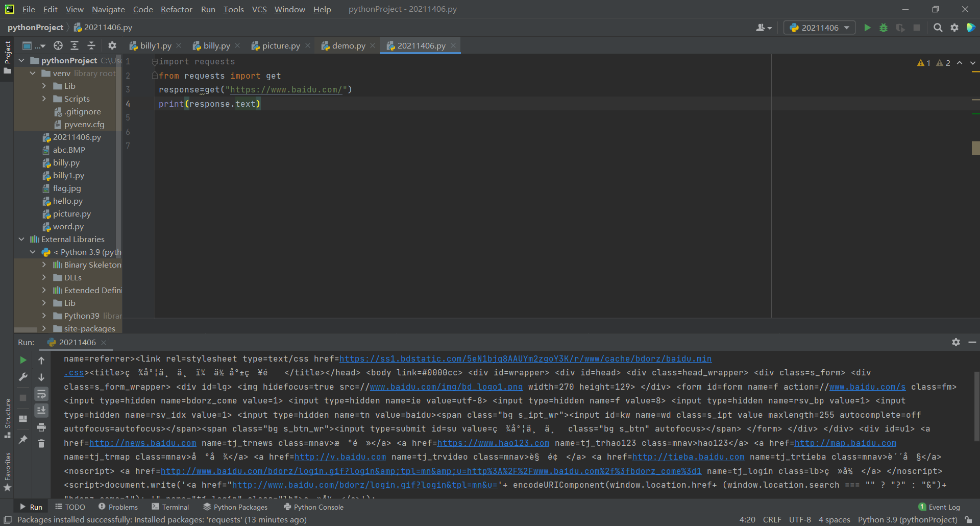The image size is (980, 526).
Task: Open the Python Console tool window
Action: point(313,507)
